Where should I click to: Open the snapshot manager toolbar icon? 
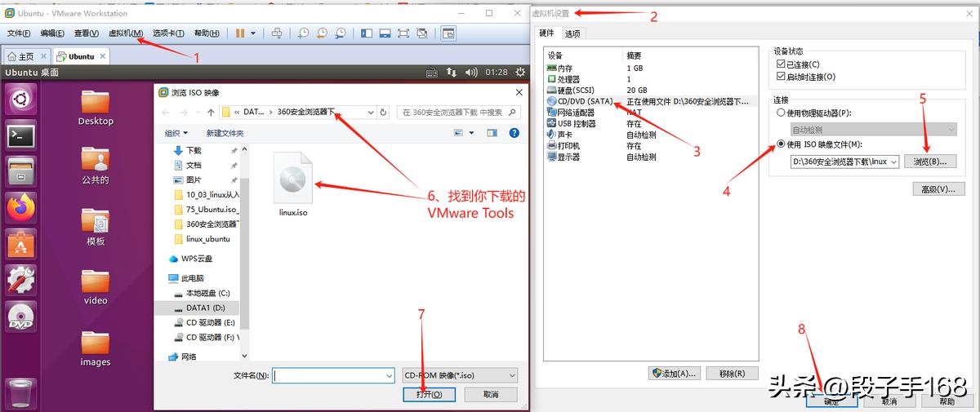point(341,33)
